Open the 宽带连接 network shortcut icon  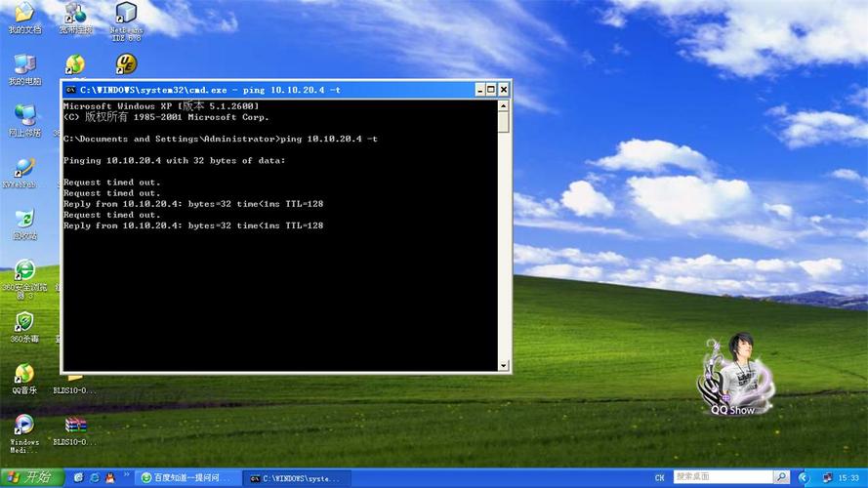coord(75,18)
